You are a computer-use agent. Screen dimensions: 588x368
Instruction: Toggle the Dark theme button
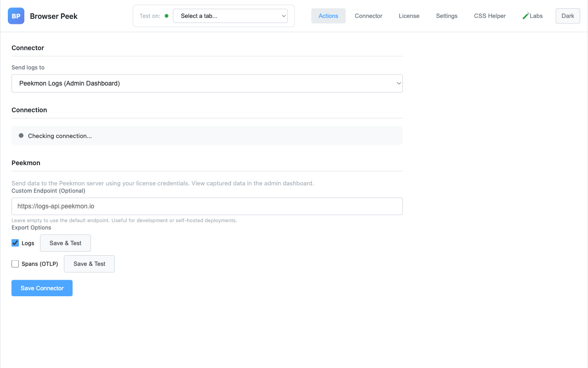(568, 16)
